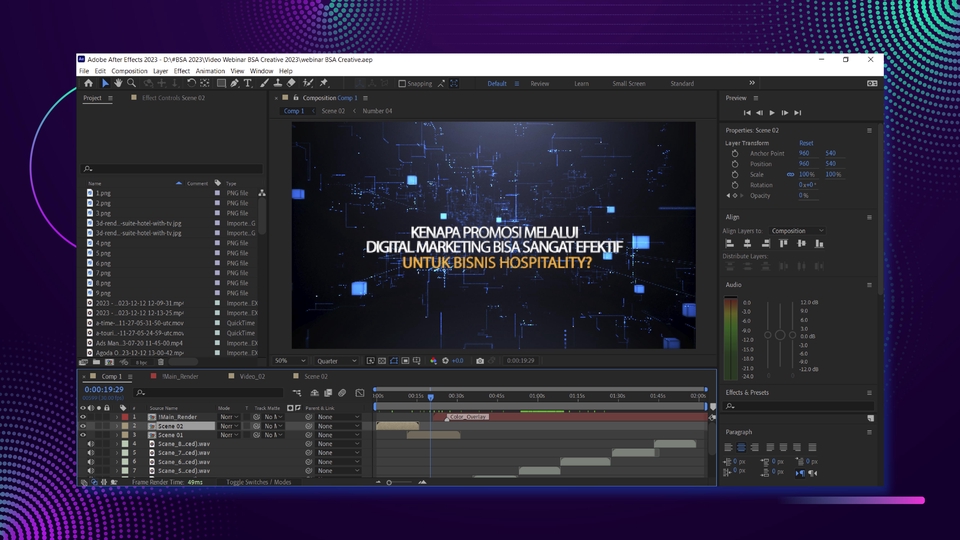This screenshot has width=960, height=540.
Task: Click the Scale stopwatch icon
Action: [735, 174]
